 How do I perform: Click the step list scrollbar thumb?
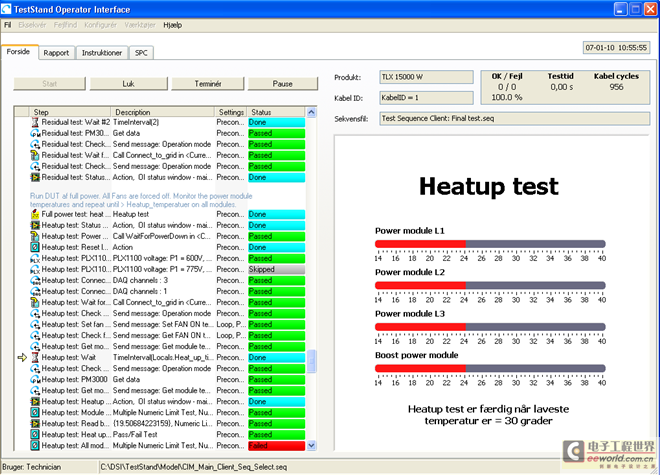click(311, 361)
